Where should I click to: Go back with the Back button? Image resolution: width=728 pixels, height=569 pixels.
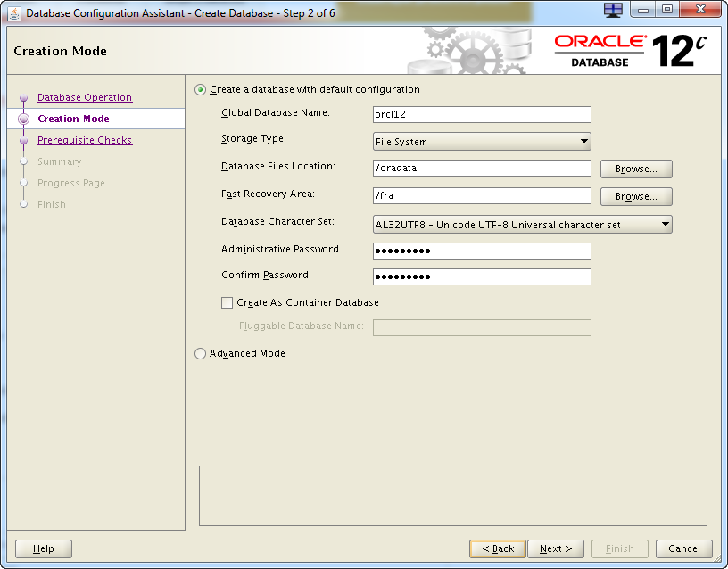point(498,549)
